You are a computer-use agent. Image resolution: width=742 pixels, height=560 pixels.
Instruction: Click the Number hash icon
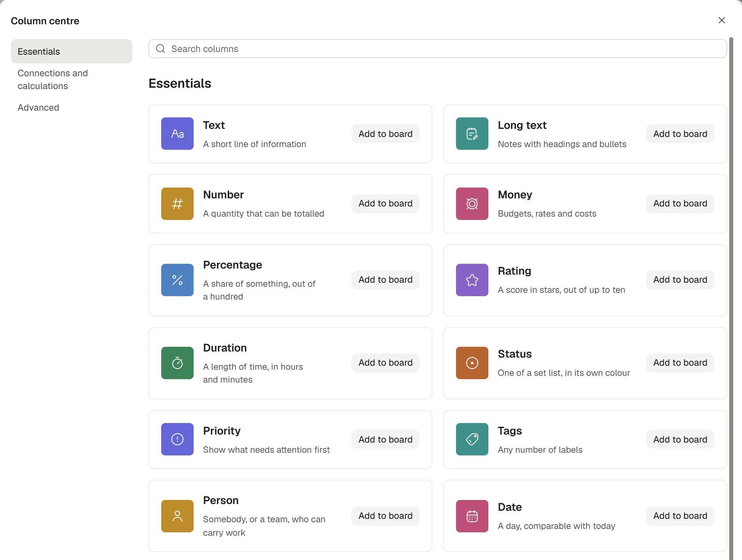click(177, 204)
